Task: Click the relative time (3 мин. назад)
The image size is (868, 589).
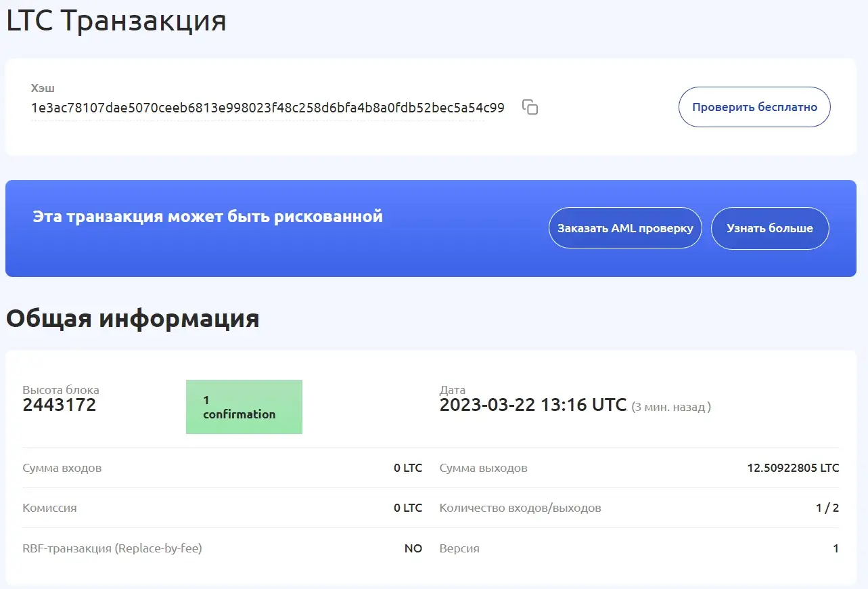Action: point(672,406)
